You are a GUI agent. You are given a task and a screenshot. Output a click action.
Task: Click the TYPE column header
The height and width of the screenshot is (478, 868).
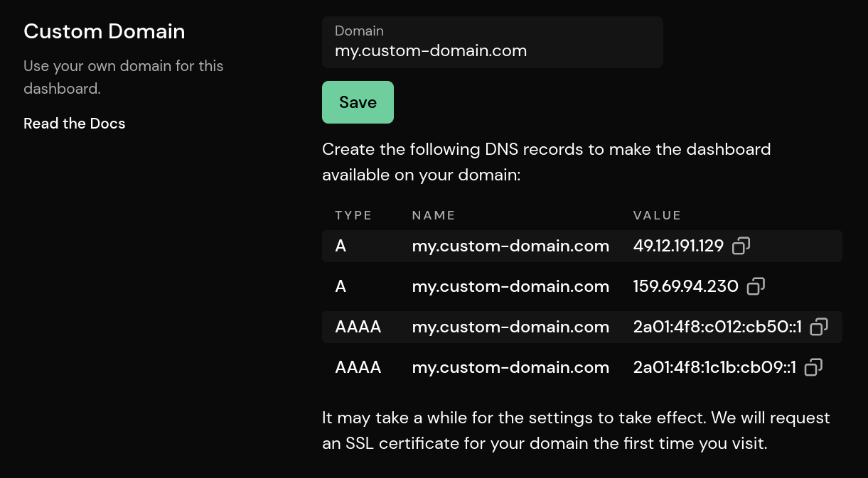pos(353,214)
